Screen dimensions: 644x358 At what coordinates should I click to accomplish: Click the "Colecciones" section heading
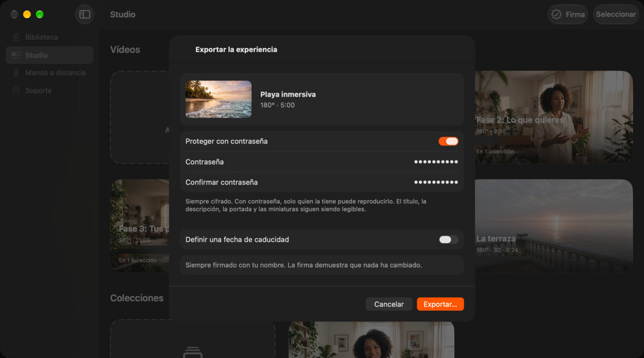(x=137, y=298)
